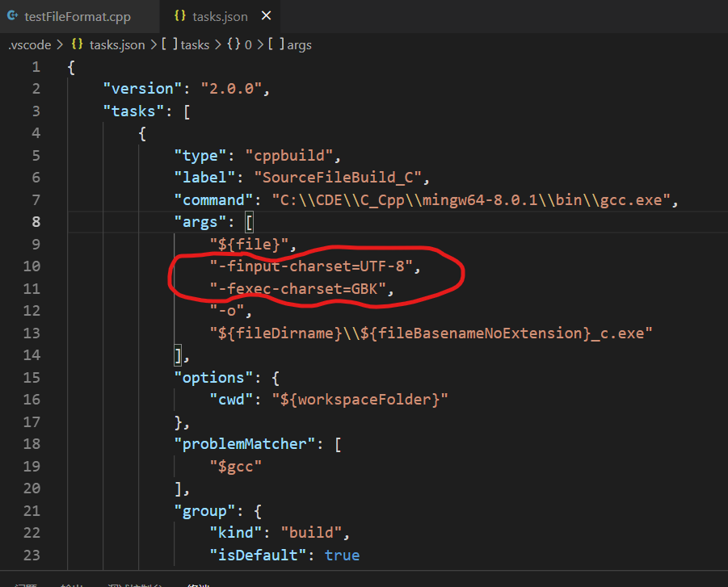This screenshot has width=728, height=587.
Task: Click the "cppbuild" value
Action: click(288, 156)
